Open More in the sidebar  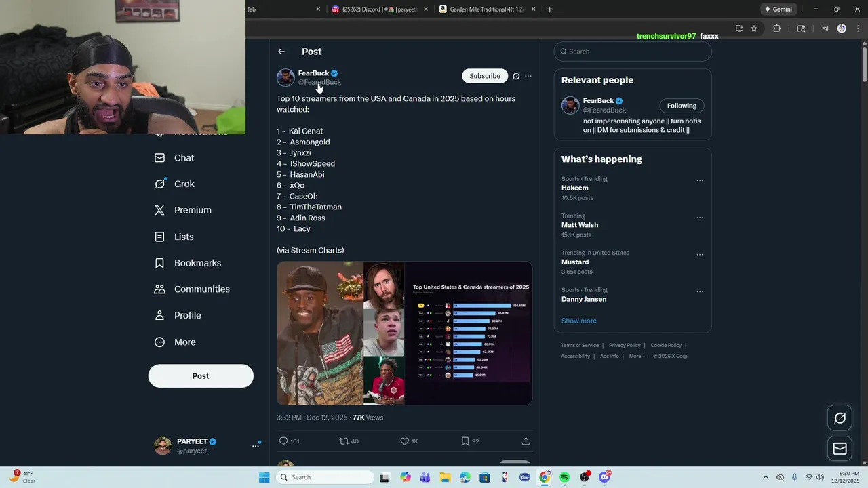(175, 342)
